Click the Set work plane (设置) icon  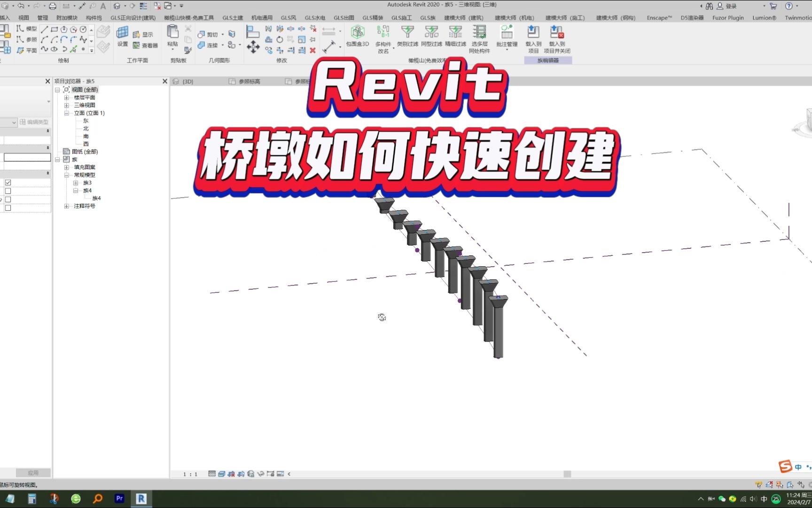coord(123,36)
